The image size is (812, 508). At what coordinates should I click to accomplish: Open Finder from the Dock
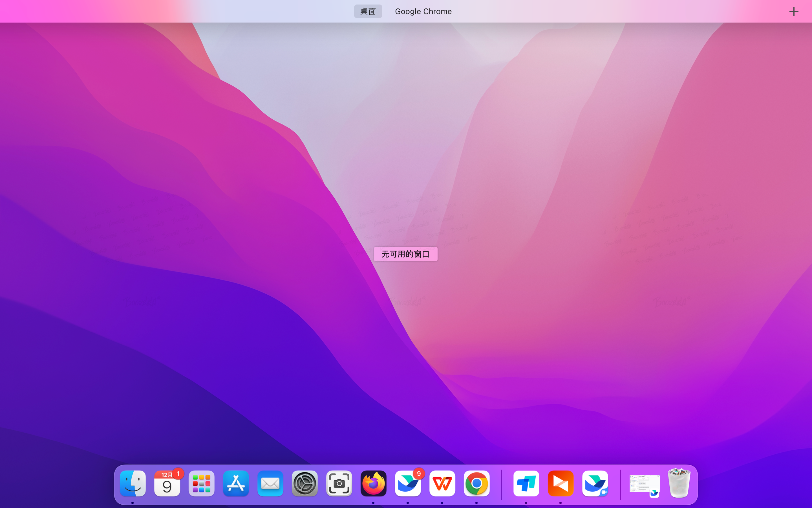point(133,483)
